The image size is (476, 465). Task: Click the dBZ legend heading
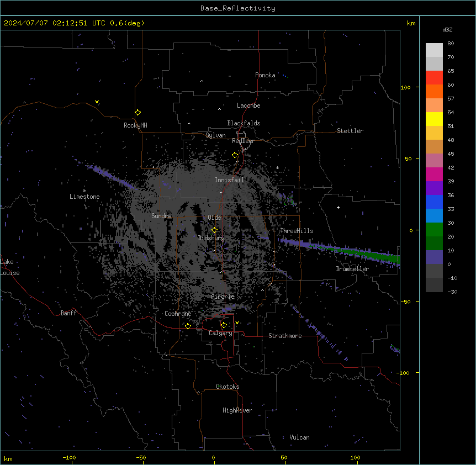tap(447, 29)
